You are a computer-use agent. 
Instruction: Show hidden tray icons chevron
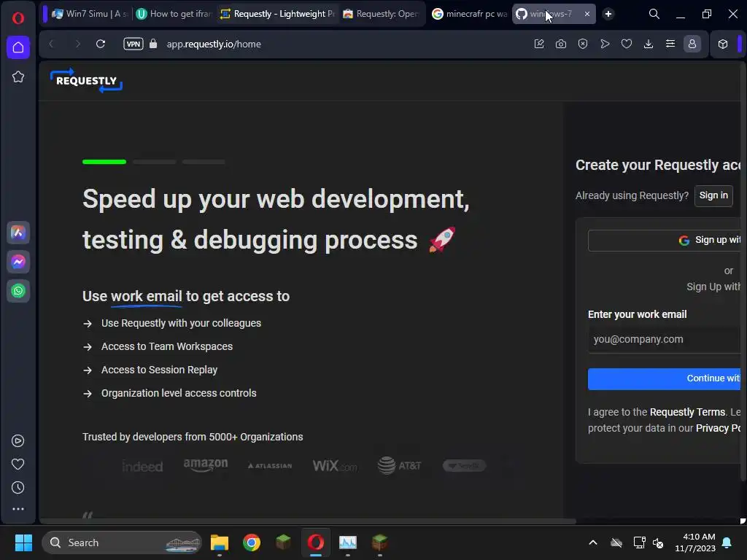(592, 542)
